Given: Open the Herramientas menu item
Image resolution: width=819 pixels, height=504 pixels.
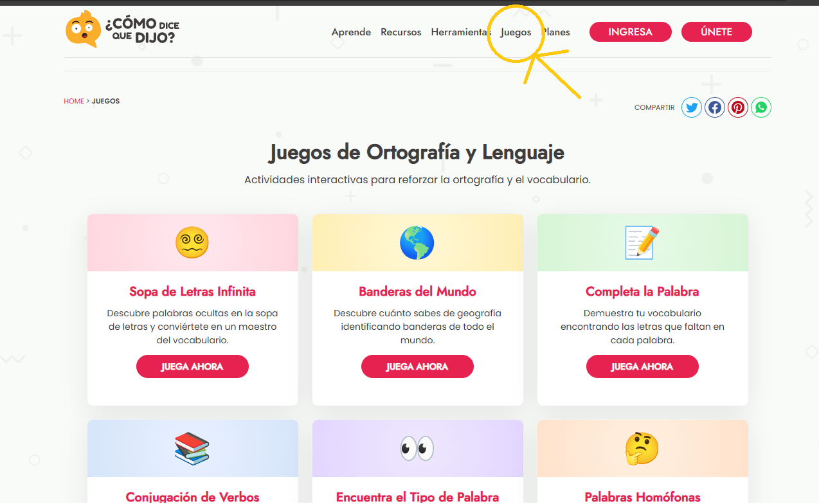Looking at the screenshot, I should coord(460,32).
